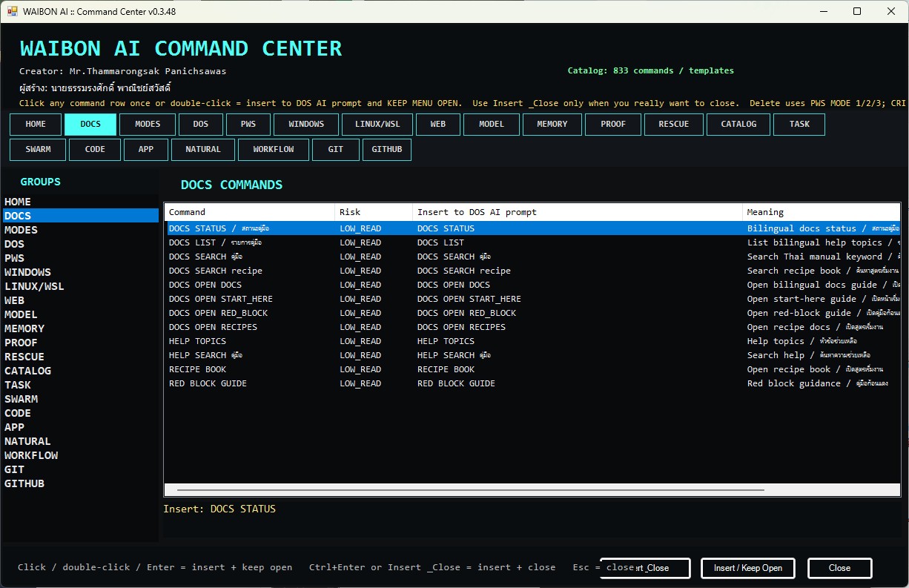Select GITHUB in the Groups list
Viewport: 909px width, 588px height.
(80, 483)
